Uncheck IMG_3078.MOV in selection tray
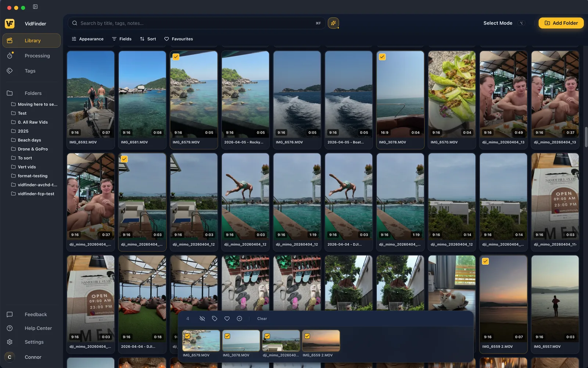 (227, 336)
